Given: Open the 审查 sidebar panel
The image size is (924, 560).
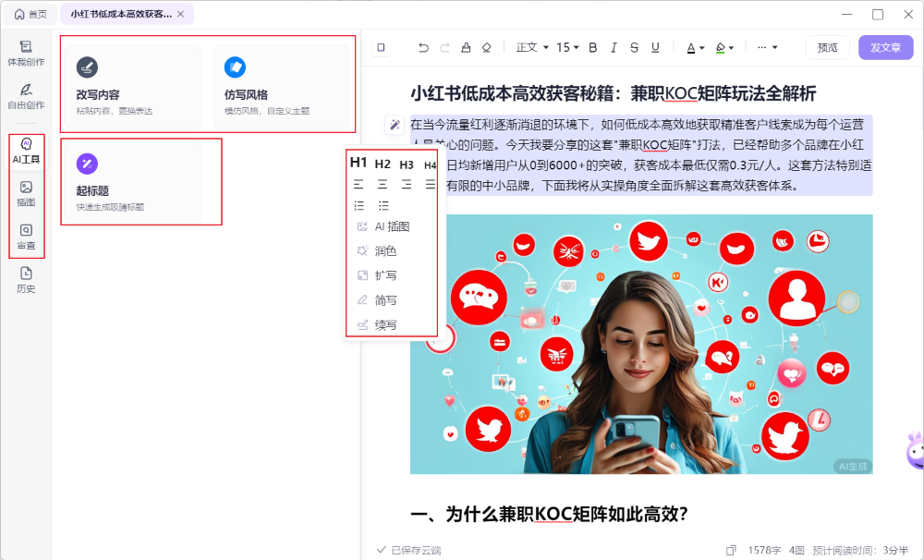Looking at the screenshot, I should (x=26, y=237).
